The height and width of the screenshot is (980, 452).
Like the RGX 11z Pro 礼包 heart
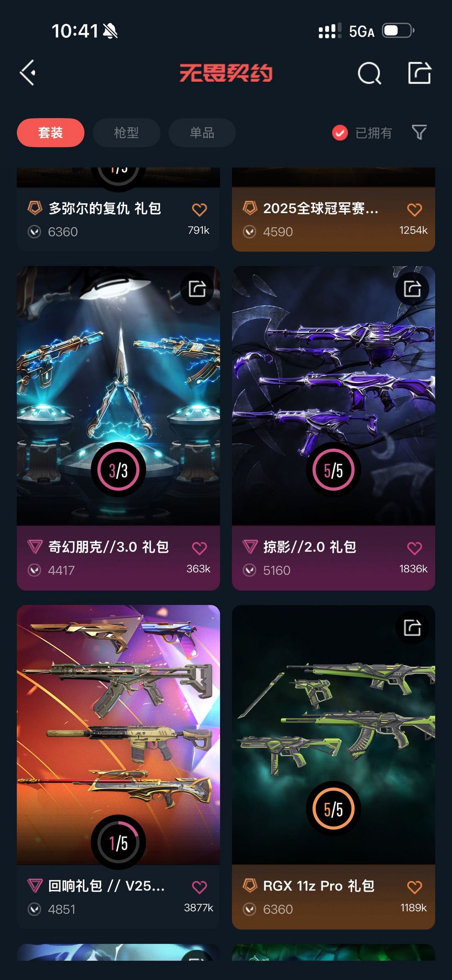(x=414, y=887)
